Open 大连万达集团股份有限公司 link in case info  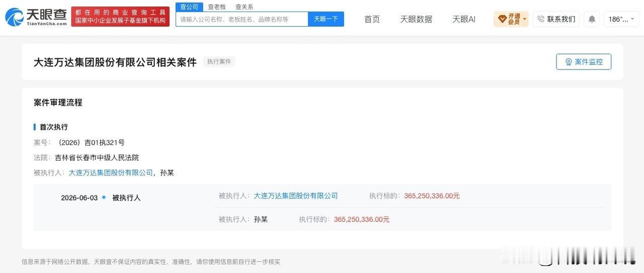coord(111,173)
